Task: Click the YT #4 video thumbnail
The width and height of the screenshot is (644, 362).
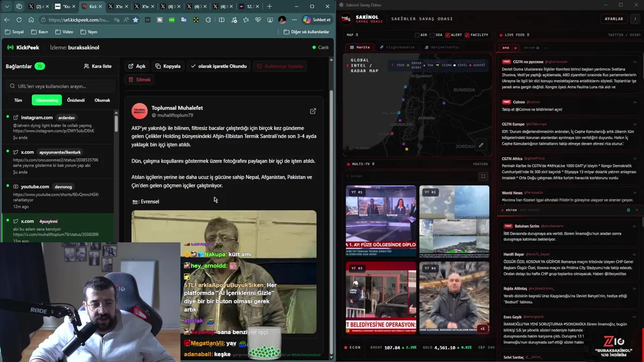Action: pos(454,297)
